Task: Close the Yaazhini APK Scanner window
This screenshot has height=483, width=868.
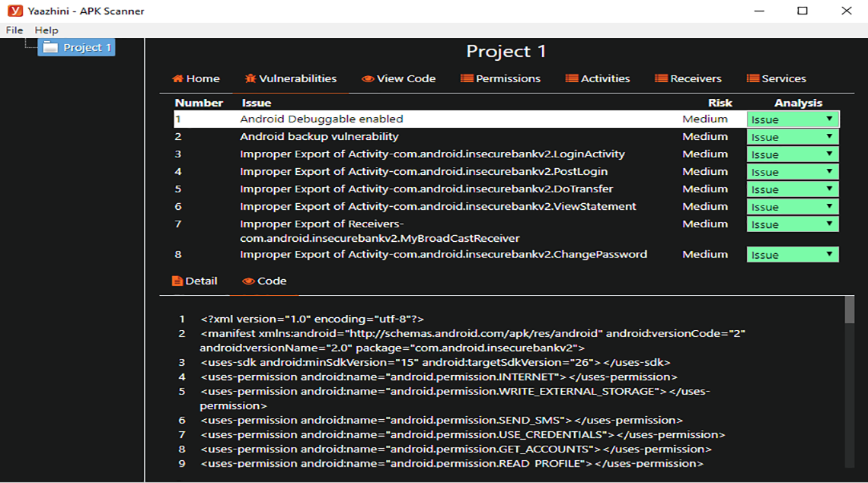Action: 847,11
